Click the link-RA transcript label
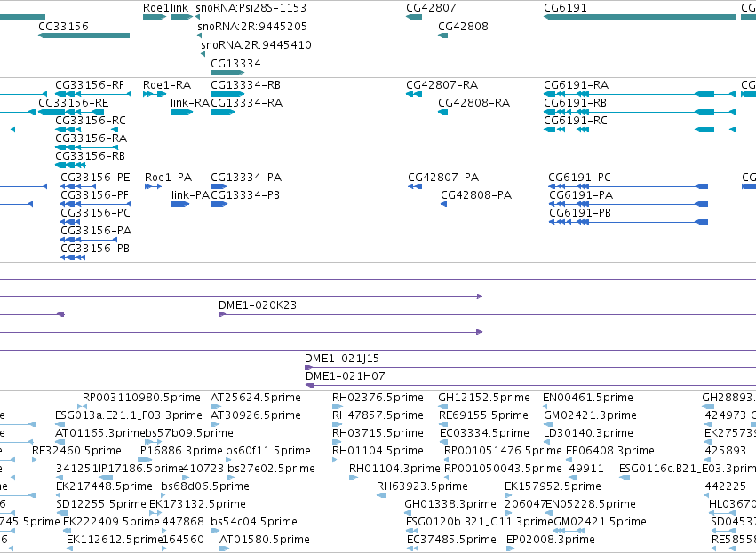This screenshot has width=756, height=553. (189, 103)
